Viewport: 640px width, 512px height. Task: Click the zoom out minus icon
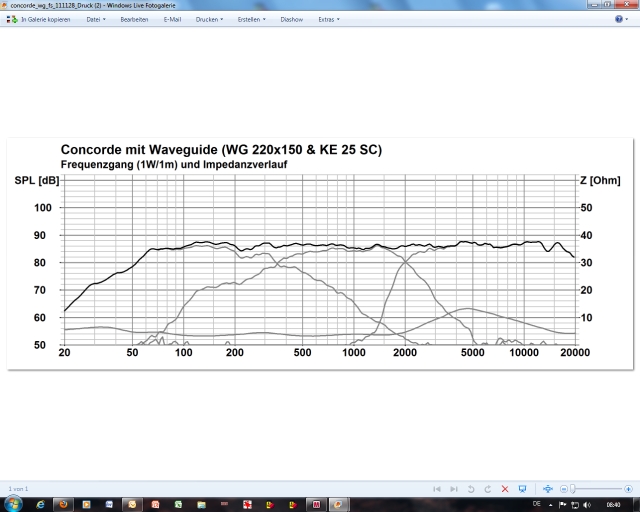pos(563,489)
